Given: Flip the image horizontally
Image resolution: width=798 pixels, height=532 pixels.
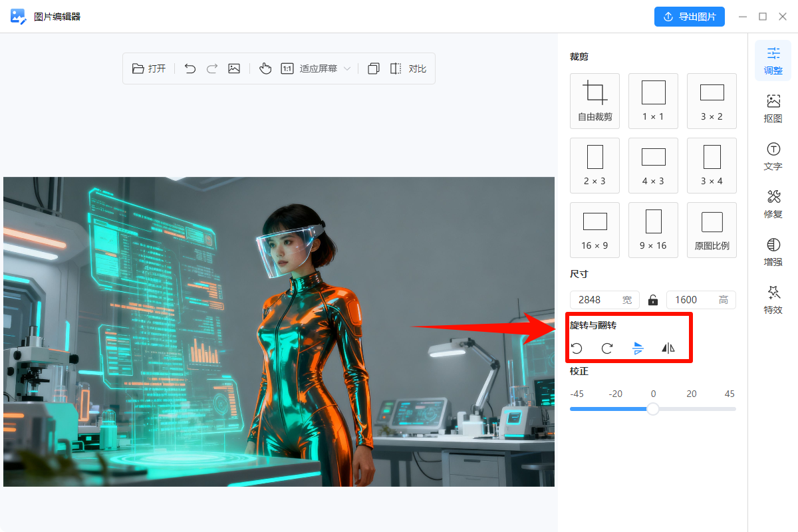Looking at the screenshot, I should click(667, 348).
